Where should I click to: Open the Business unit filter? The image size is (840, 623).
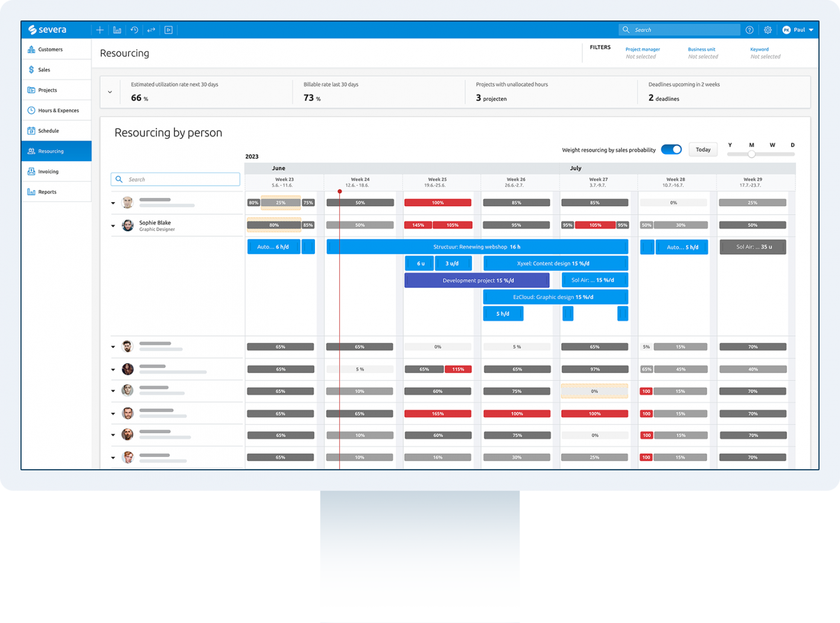tap(703, 53)
